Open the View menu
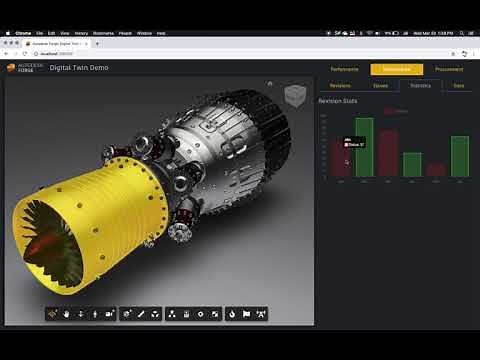The height and width of the screenshot is (360, 480). coord(65,33)
